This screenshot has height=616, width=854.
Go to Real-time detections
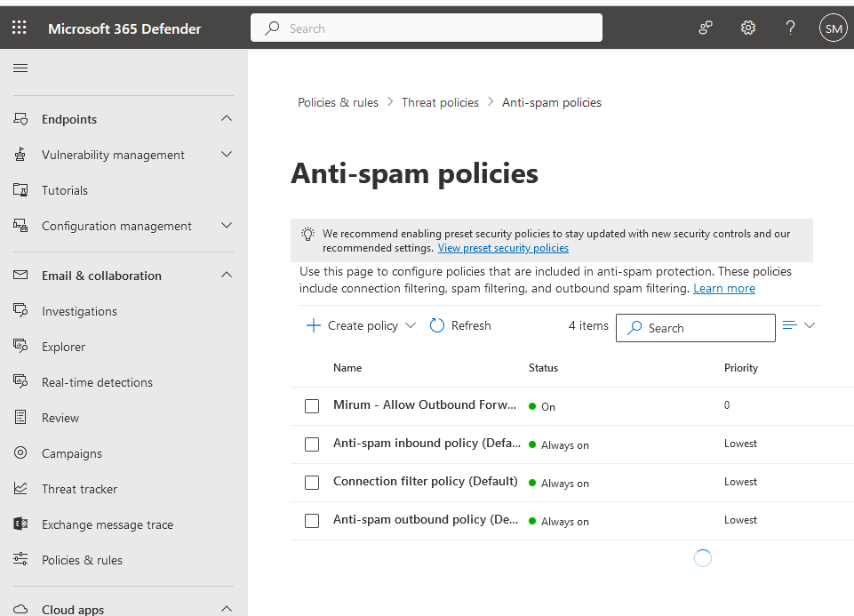(x=97, y=382)
